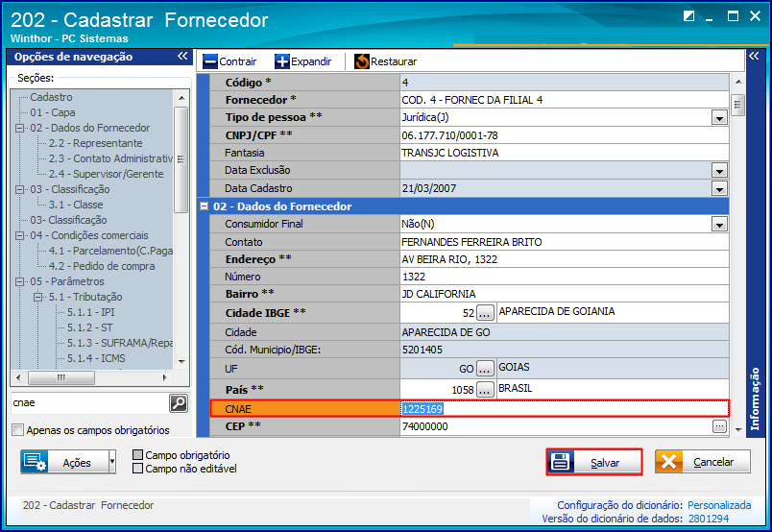Select 2.2 - Representante tree item
This screenshot has height=532, width=772.
point(95,143)
